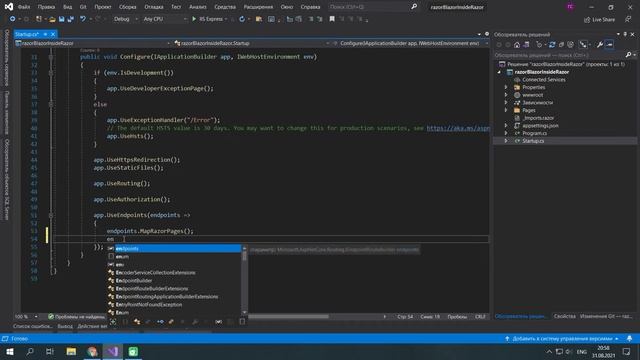Toggle locals and parameters IntelliSense filter icon
640x360 pixels.
tap(218, 322)
